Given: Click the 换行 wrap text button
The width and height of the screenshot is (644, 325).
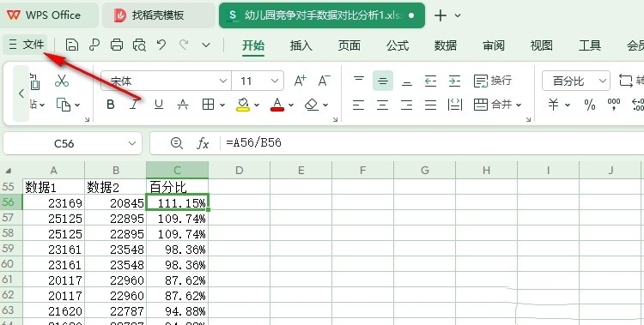Looking at the screenshot, I should pos(493,81).
